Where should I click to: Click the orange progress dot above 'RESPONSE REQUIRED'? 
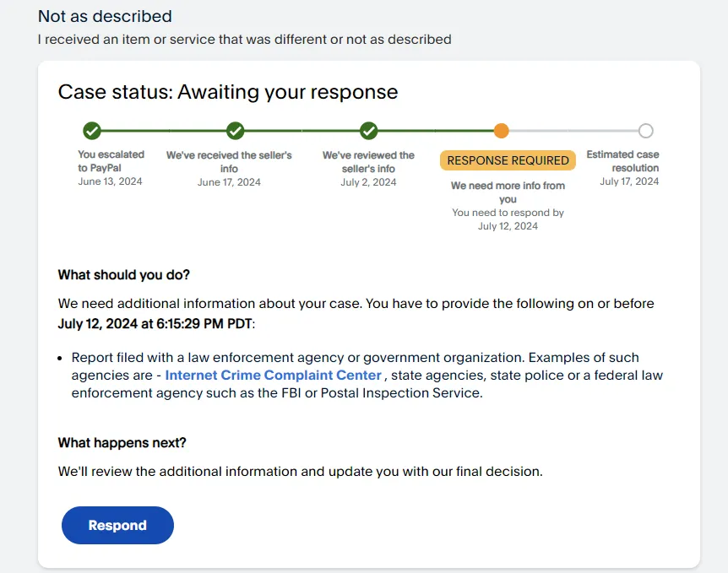(x=502, y=131)
